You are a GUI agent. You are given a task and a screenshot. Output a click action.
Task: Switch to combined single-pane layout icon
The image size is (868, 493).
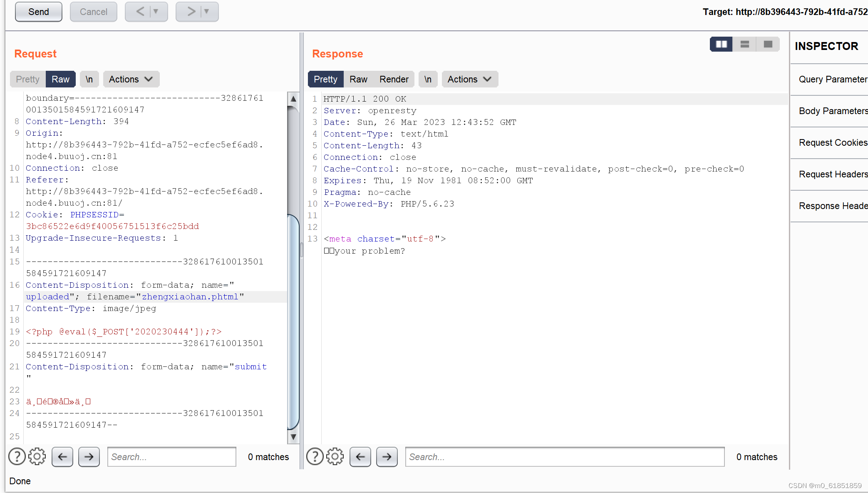click(768, 44)
